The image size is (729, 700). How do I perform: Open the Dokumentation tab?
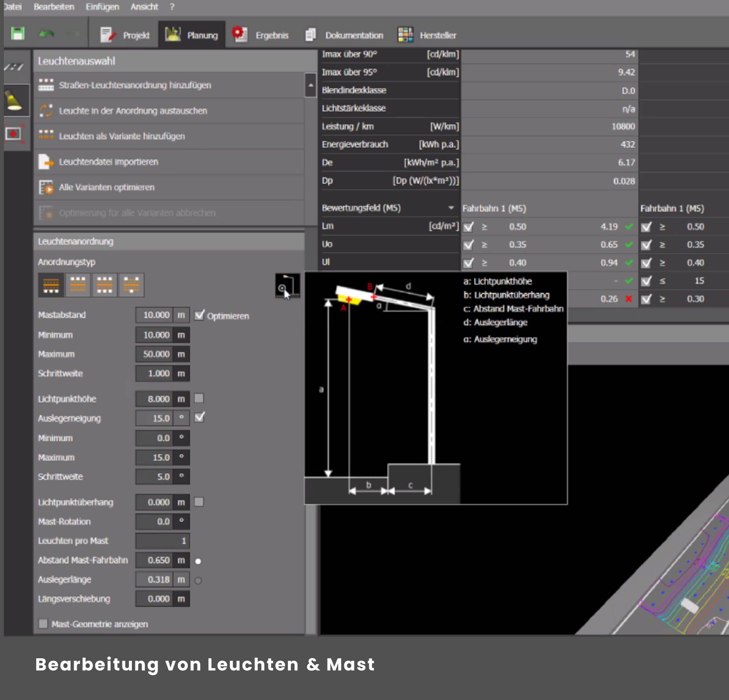pyautogui.click(x=344, y=35)
